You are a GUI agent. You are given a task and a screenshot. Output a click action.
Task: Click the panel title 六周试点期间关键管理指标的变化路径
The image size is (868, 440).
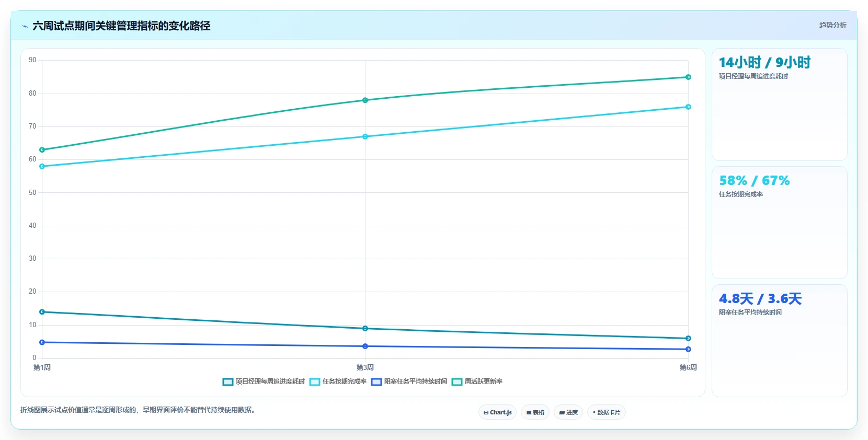click(x=121, y=26)
